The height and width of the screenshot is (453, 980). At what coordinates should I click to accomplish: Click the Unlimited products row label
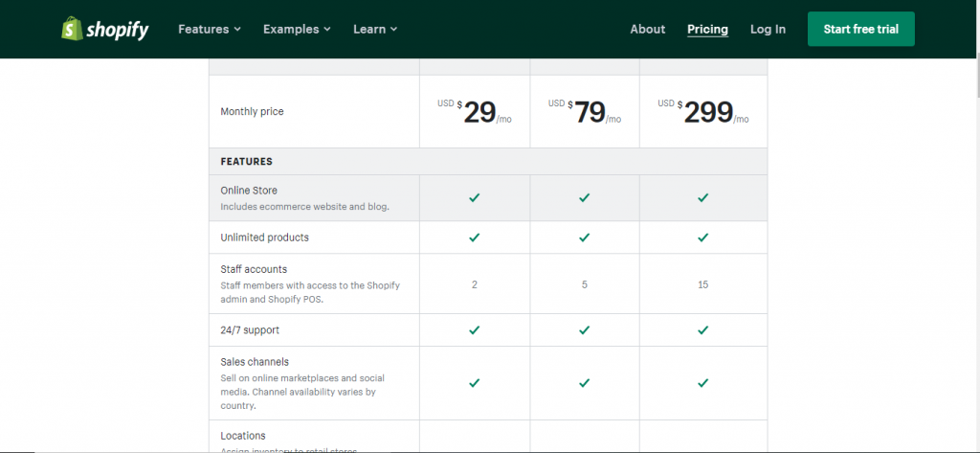[x=264, y=238]
